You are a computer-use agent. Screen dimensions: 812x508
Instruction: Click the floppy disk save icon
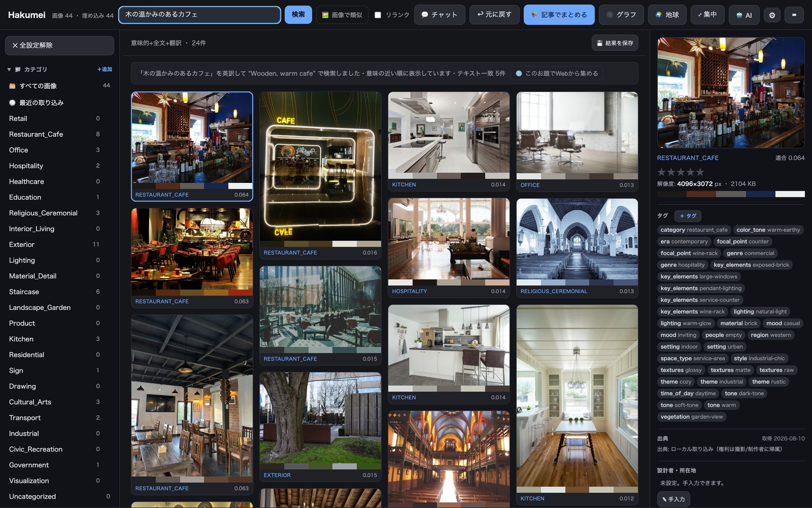click(600, 43)
